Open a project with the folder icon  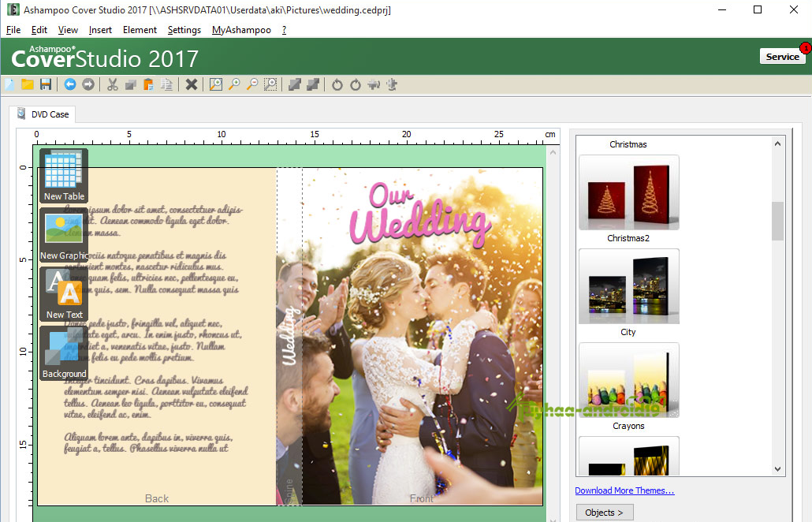[x=28, y=84]
